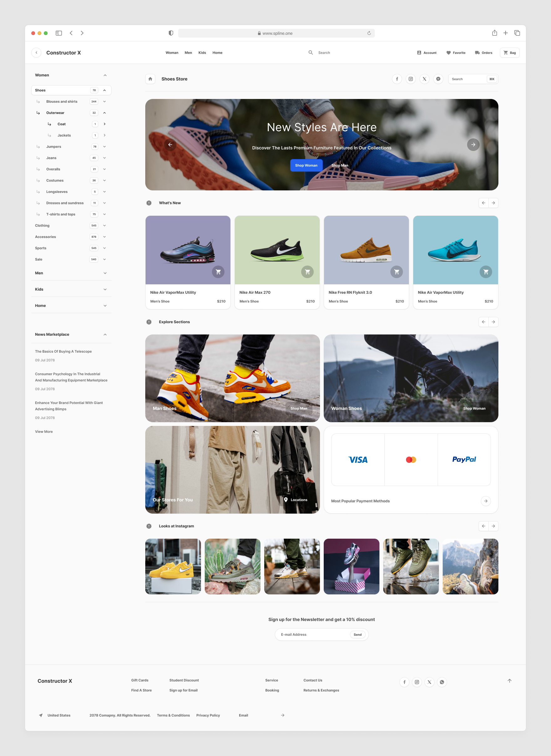Open Kids in top navigation
The width and height of the screenshot is (551, 756).
pyautogui.click(x=202, y=53)
